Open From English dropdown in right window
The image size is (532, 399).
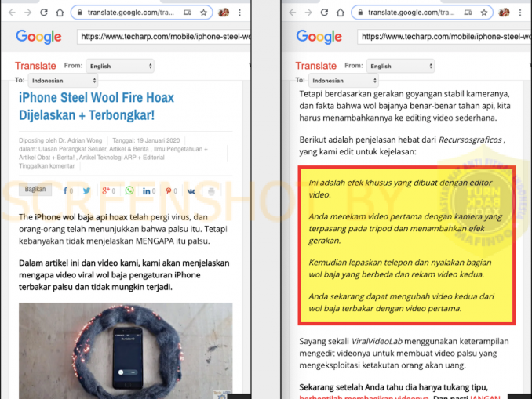point(401,66)
